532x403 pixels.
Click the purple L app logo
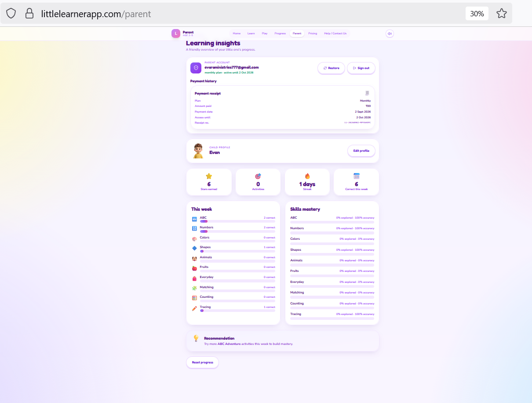176,33
